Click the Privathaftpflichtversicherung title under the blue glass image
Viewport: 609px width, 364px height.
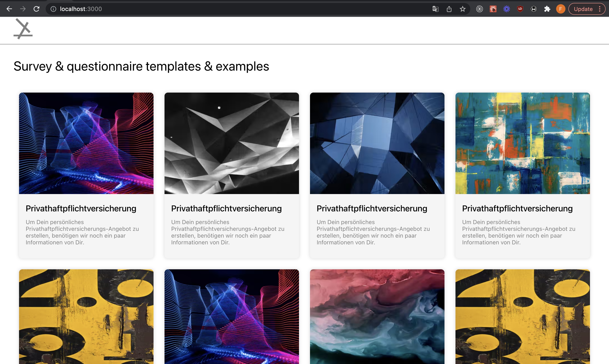pos(372,208)
